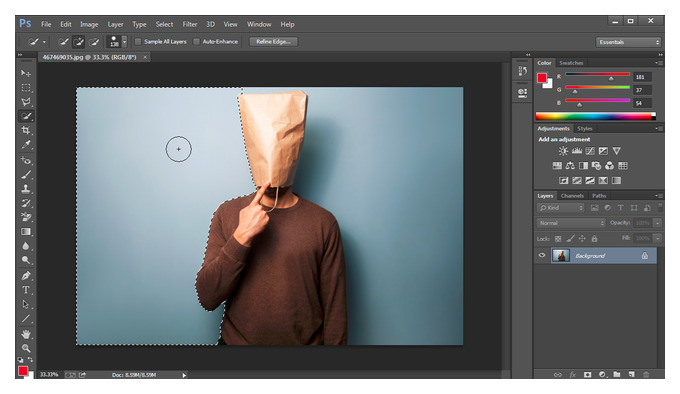Switch to the Channels tab

[x=572, y=196]
